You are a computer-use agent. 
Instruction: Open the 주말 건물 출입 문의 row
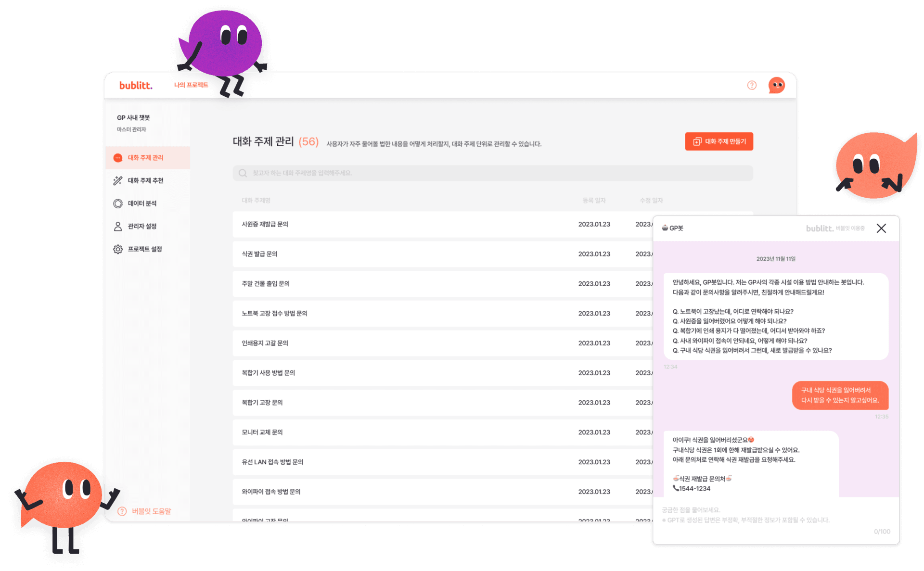click(x=443, y=284)
